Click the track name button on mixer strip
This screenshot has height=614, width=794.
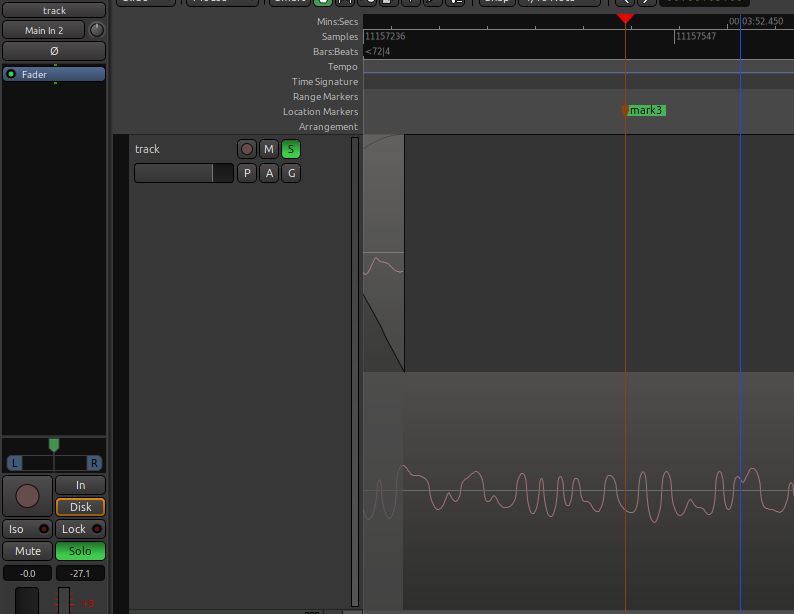54,10
